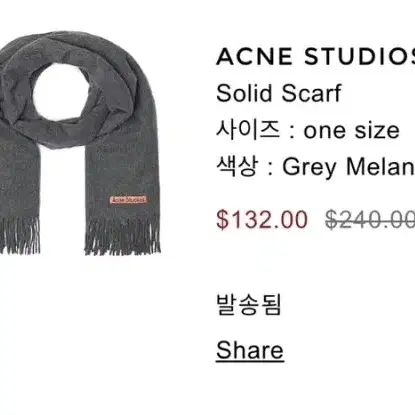Click the word ACNE in brand heading
415x415 pixels.
[254, 56]
